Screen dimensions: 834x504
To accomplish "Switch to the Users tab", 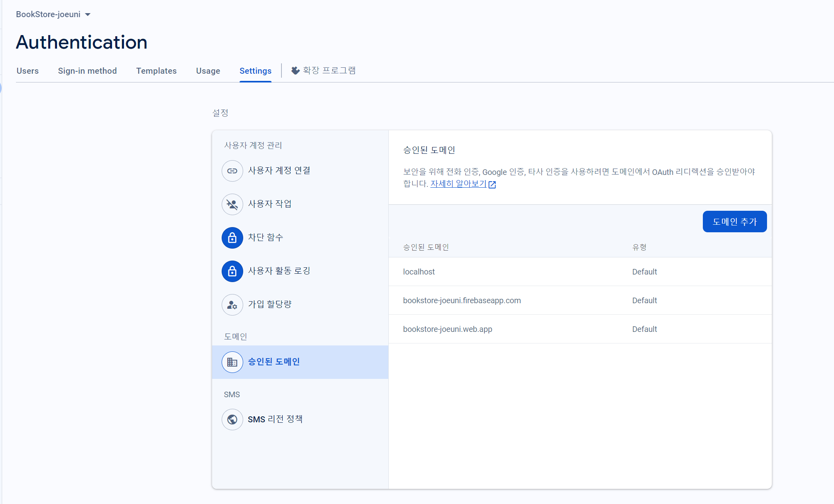I will click(28, 71).
